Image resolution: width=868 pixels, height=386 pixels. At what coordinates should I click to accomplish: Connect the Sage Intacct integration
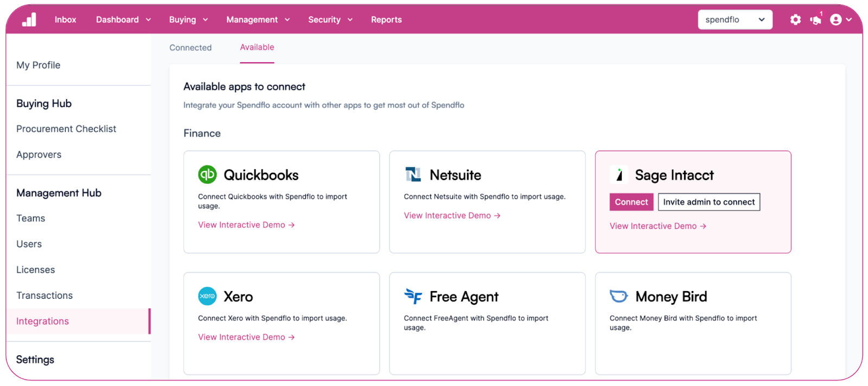pos(631,202)
